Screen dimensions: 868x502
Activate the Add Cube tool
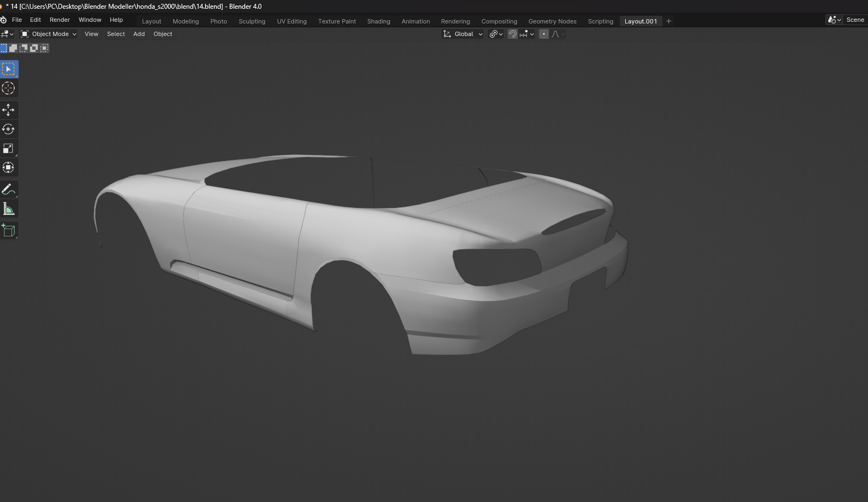[x=8, y=230]
